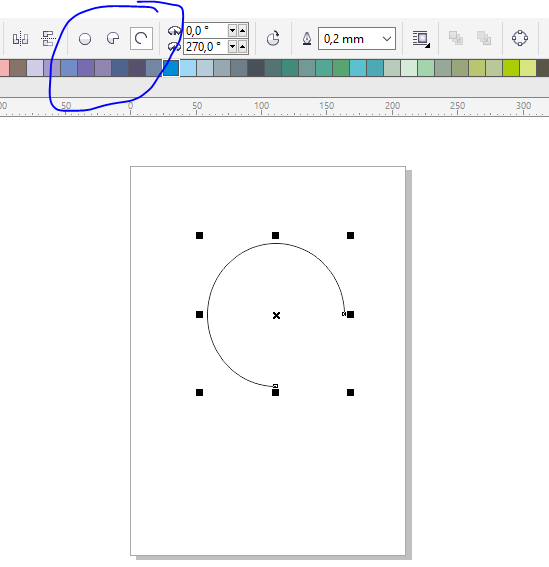The width and height of the screenshot is (549, 567).
Task: Click the To back of layer icon
Action: 484,38
